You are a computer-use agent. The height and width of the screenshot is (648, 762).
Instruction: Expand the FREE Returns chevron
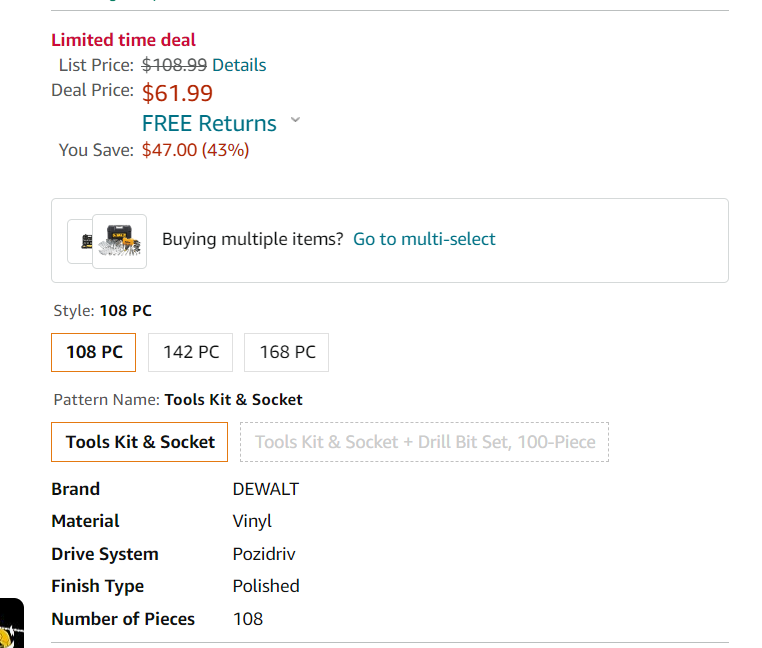click(295, 120)
